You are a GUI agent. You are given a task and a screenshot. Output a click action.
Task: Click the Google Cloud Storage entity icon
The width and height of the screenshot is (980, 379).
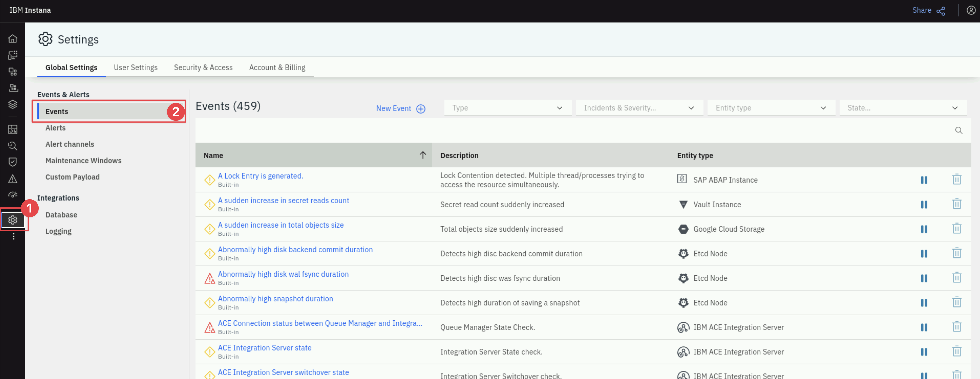(683, 229)
